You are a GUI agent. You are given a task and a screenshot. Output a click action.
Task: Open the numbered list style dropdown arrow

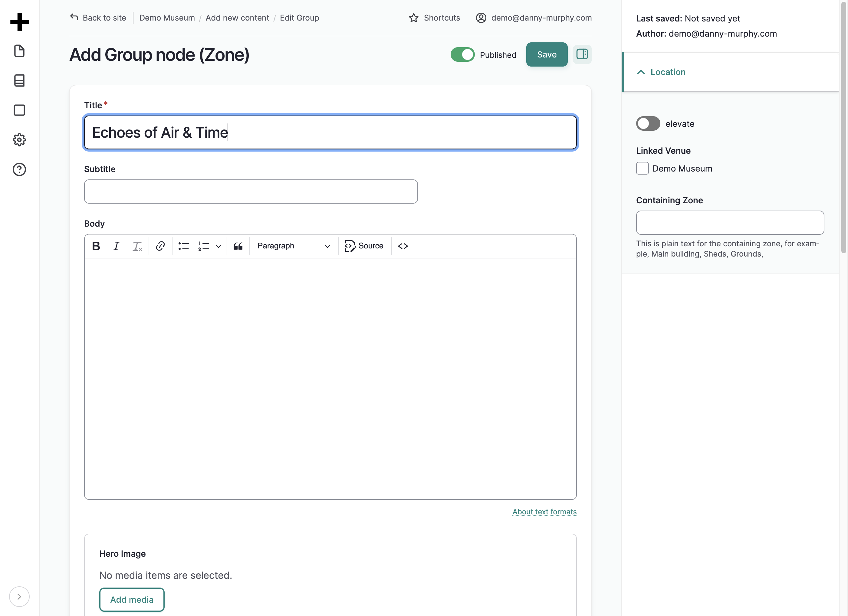click(219, 246)
